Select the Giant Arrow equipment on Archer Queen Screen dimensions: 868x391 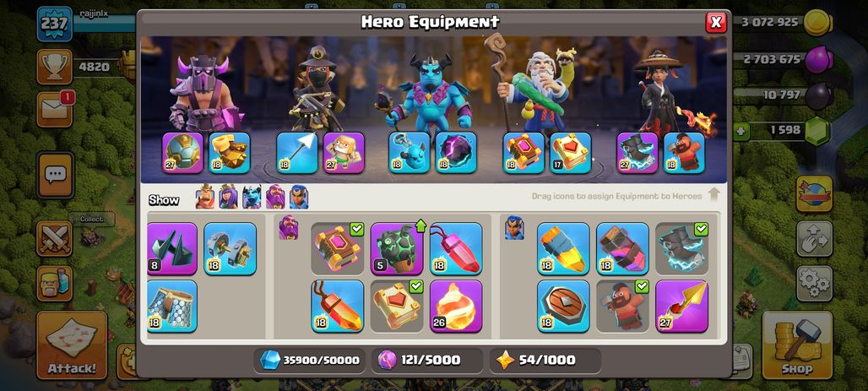point(297,153)
